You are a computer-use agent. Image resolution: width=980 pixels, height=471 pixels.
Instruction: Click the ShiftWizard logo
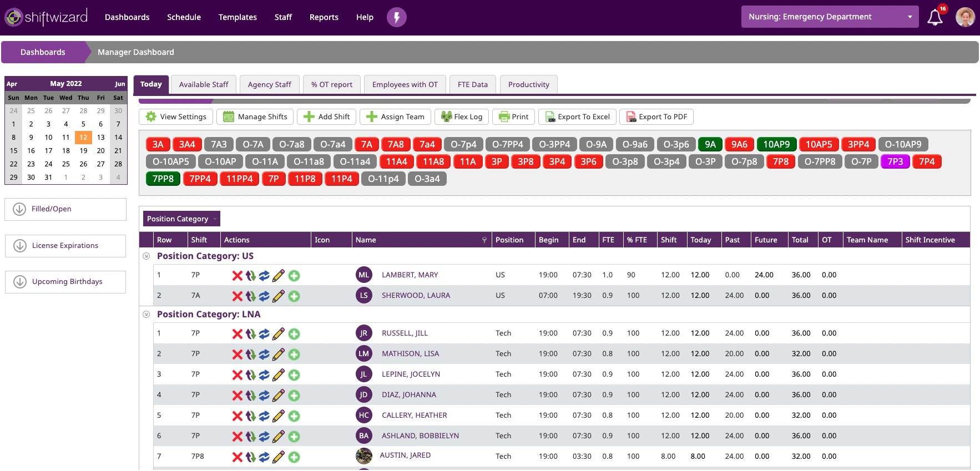click(x=47, y=17)
